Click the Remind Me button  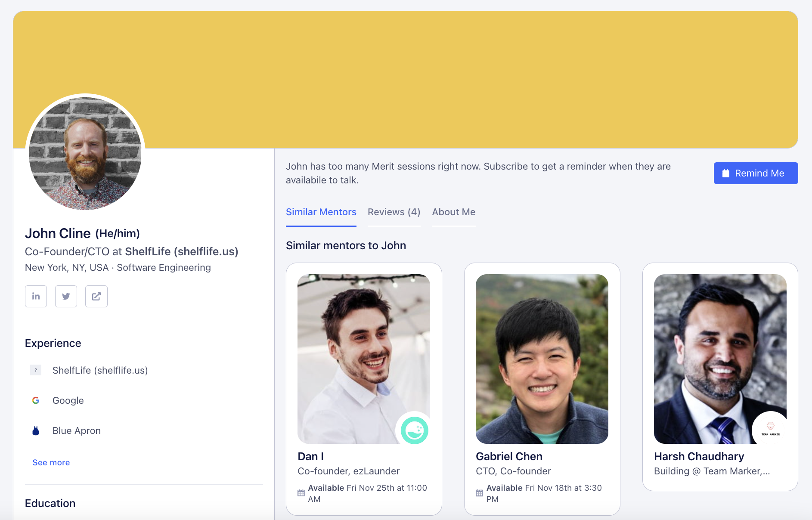point(756,173)
